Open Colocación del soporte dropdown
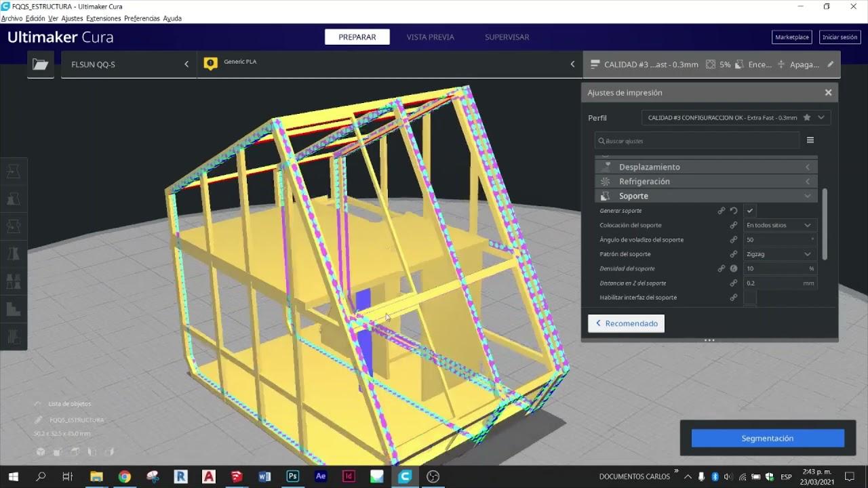The image size is (868, 488). (780, 225)
